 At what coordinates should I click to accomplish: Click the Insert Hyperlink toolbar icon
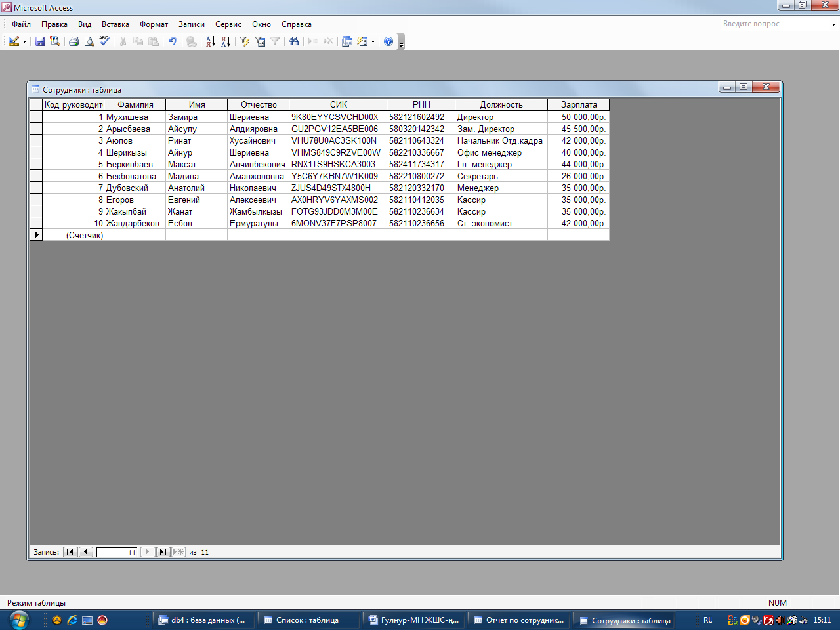[191, 41]
